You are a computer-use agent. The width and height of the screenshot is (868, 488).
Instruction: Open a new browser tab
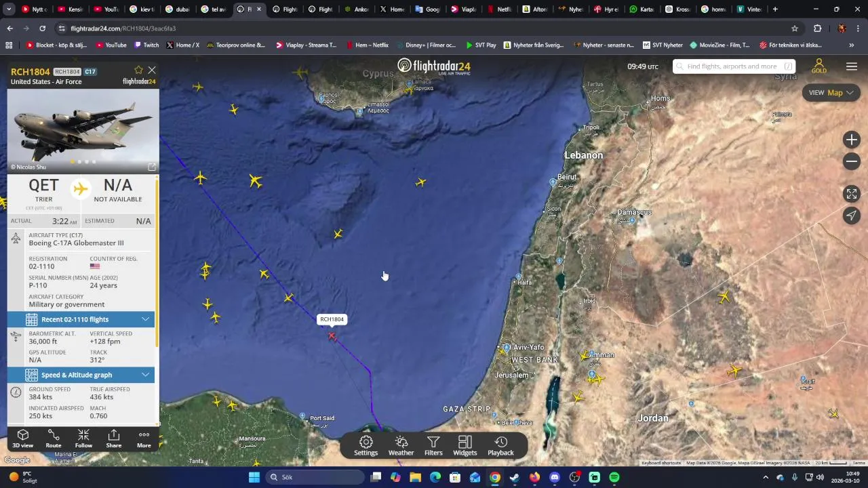click(775, 9)
